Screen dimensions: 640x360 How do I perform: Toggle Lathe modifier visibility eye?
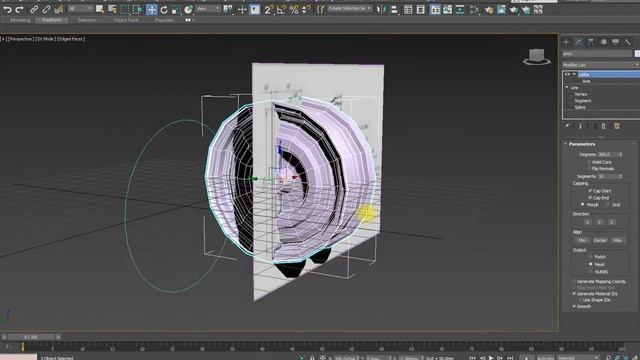(x=567, y=74)
